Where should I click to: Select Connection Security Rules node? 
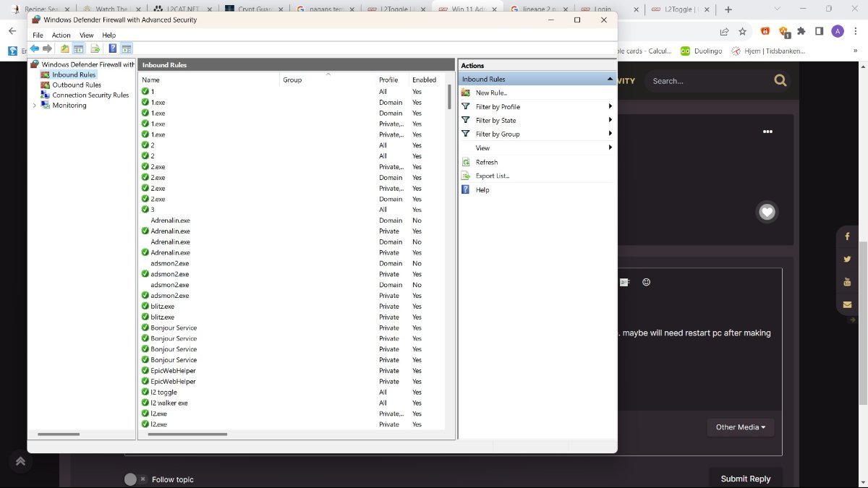(90, 95)
